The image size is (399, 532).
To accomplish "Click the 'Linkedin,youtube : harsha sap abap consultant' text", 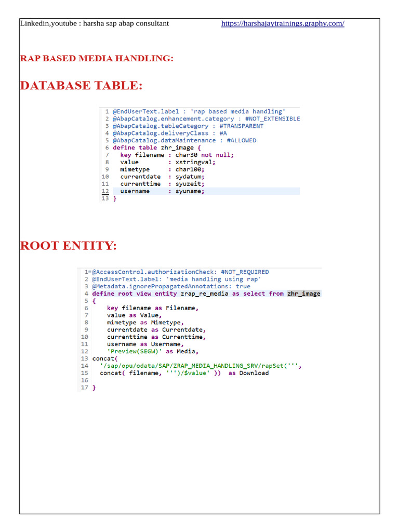I will point(95,23).
